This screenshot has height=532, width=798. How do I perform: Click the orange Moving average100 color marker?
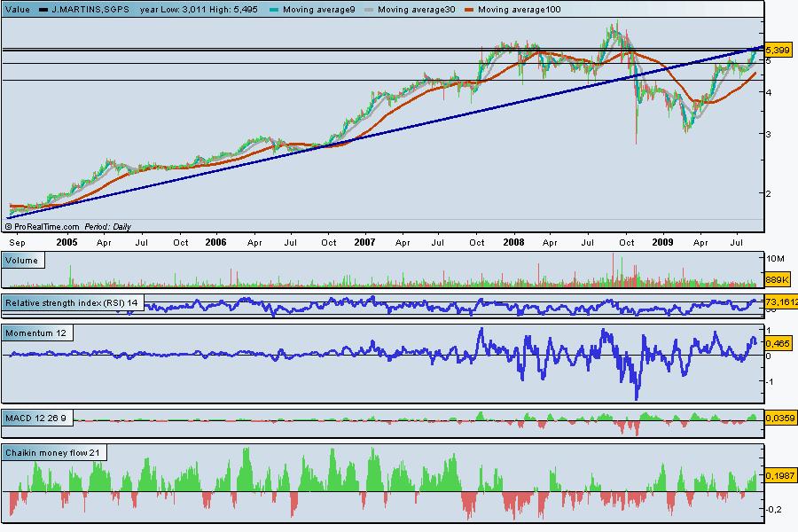click(469, 10)
